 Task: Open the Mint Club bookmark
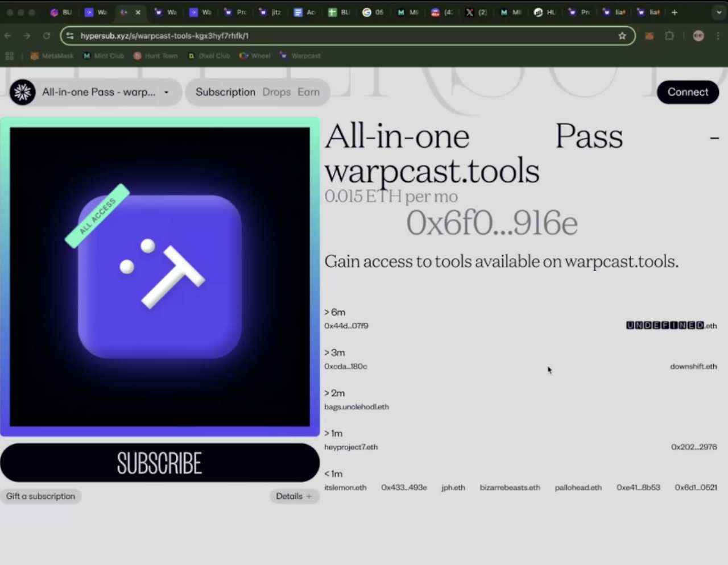click(104, 56)
